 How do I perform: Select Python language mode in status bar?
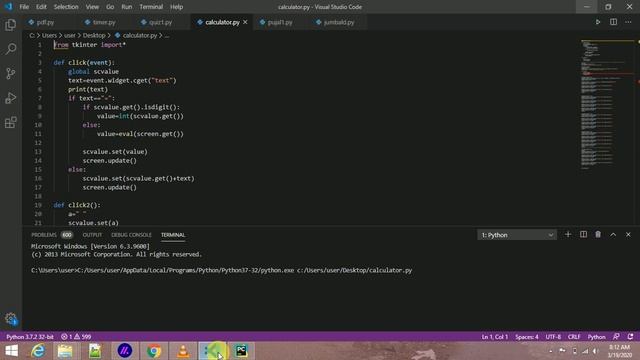coord(596,337)
